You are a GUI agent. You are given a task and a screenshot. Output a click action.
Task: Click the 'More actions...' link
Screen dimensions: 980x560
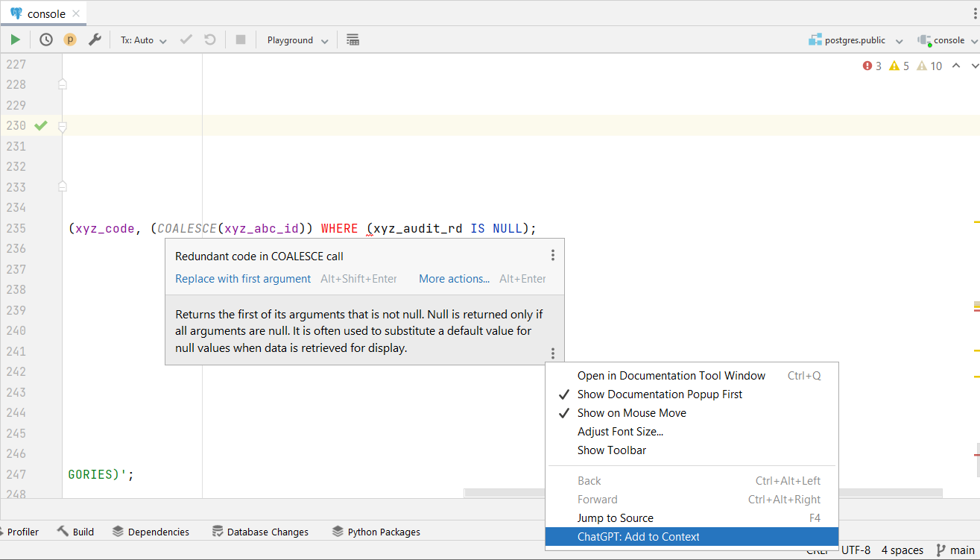pyautogui.click(x=454, y=279)
